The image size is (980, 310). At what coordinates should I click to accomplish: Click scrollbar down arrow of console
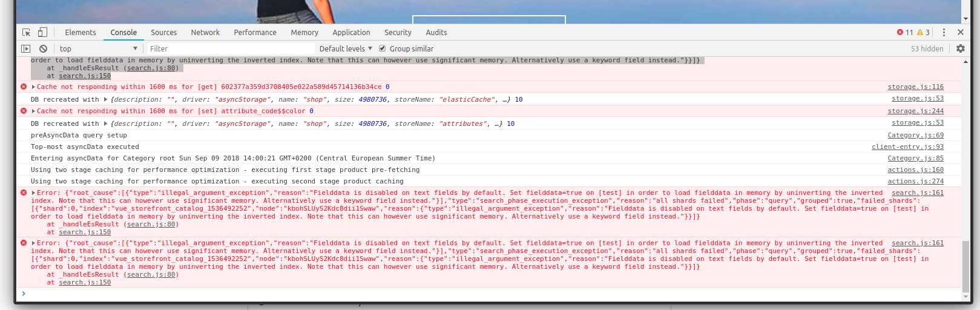pos(965,297)
